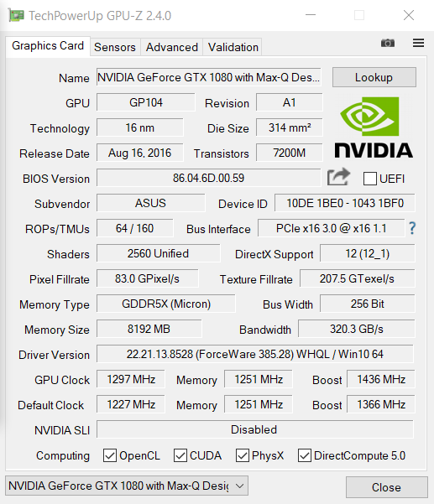Screen dimensions: 434x504
Task: Click the Close button
Action: [387, 487]
